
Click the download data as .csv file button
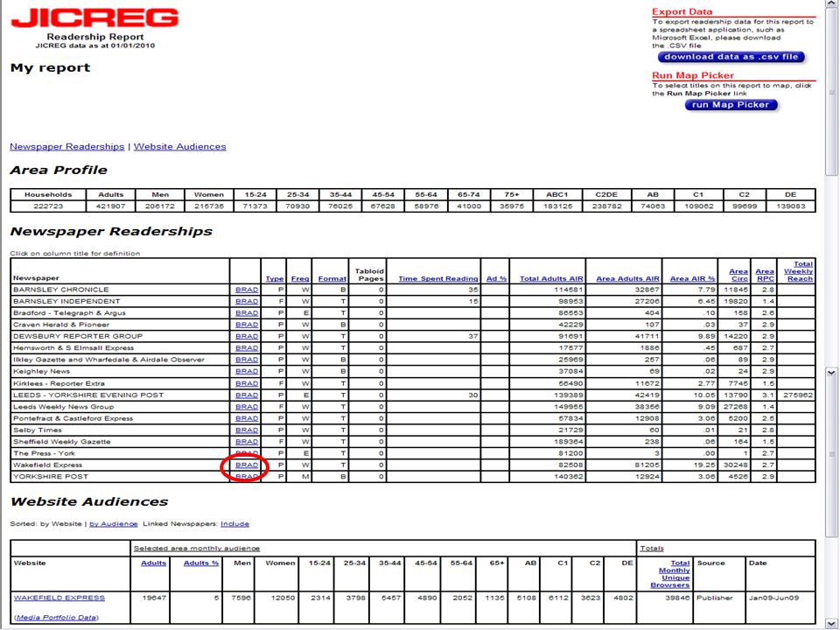(731, 57)
